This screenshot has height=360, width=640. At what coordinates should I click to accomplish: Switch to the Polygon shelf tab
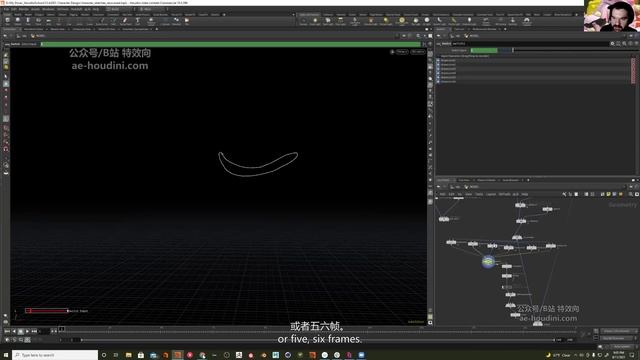click(x=39, y=15)
